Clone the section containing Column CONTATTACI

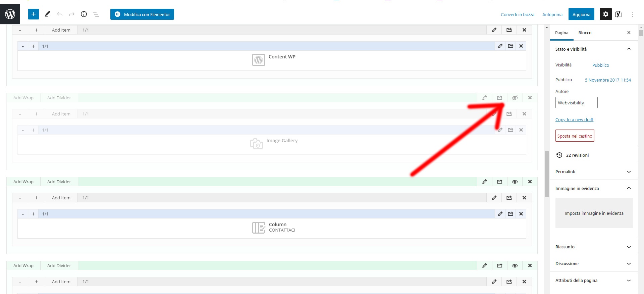[x=500, y=182]
